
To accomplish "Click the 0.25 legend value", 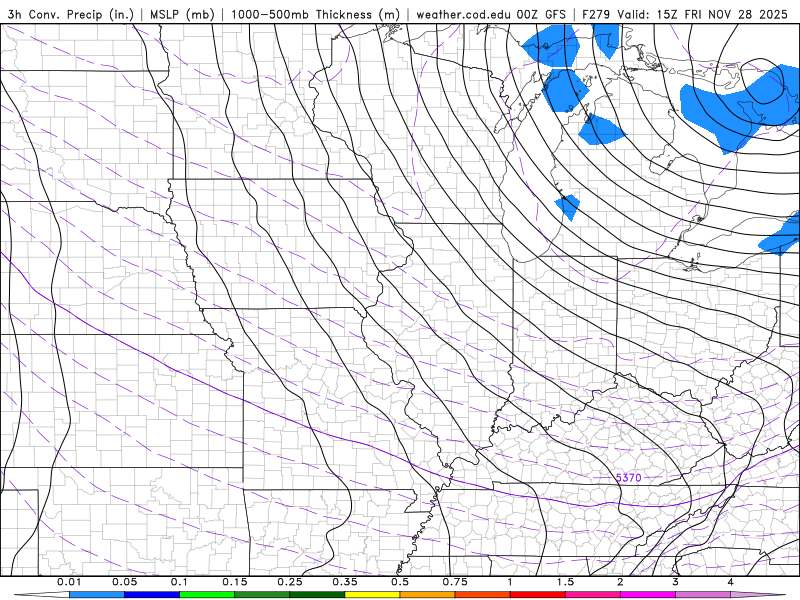I will (290, 582).
